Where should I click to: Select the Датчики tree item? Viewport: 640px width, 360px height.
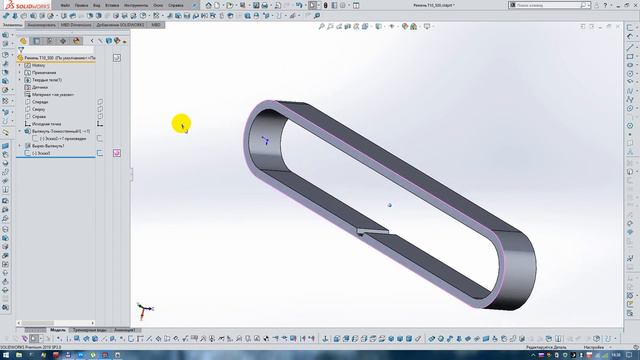pyautogui.click(x=40, y=87)
